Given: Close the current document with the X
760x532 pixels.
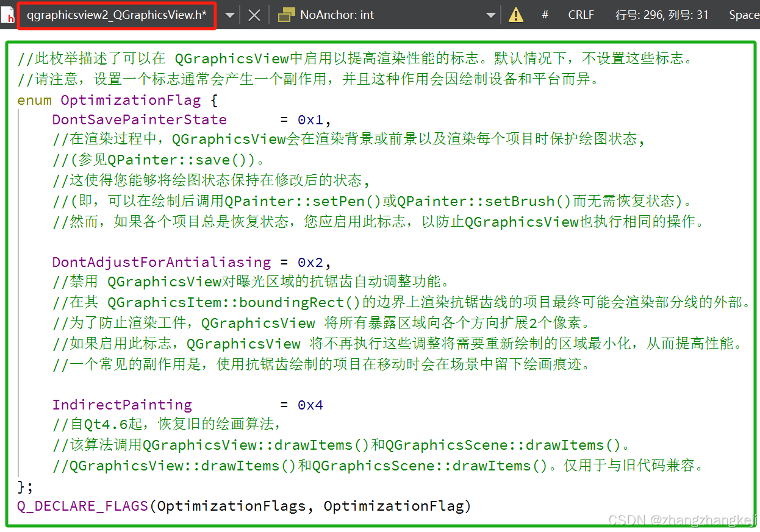Looking at the screenshot, I should click(254, 15).
